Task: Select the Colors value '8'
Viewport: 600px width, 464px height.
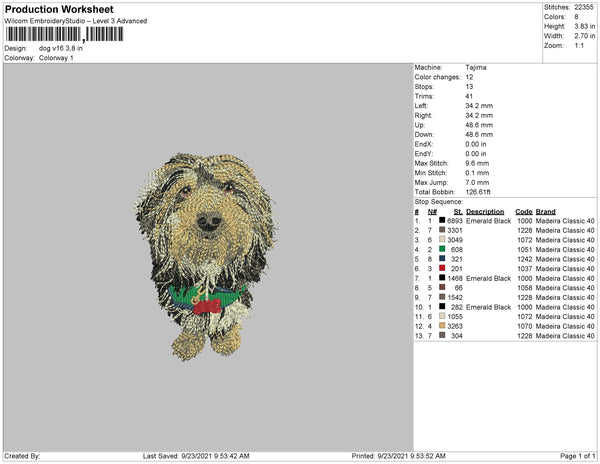Action: (x=576, y=17)
